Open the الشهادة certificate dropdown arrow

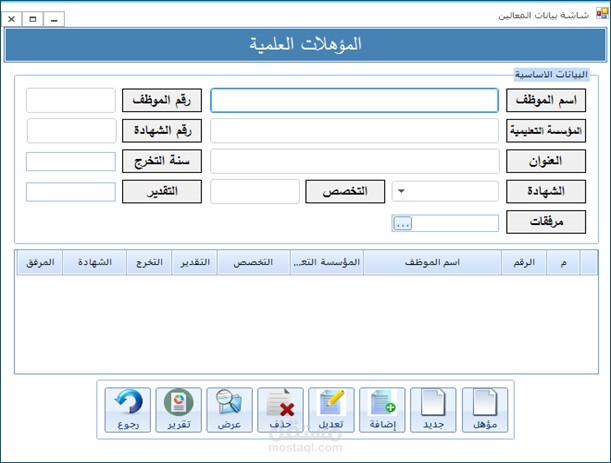pyautogui.click(x=401, y=191)
